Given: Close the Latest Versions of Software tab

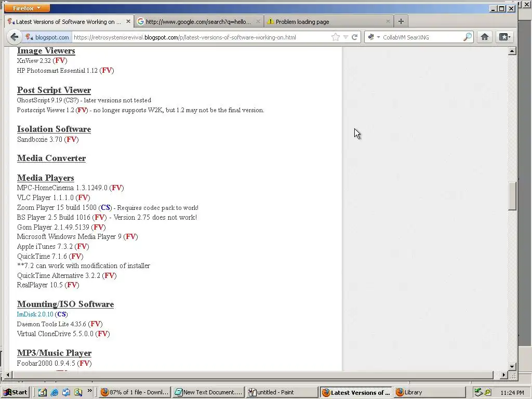Looking at the screenshot, I should pos(128,21).
